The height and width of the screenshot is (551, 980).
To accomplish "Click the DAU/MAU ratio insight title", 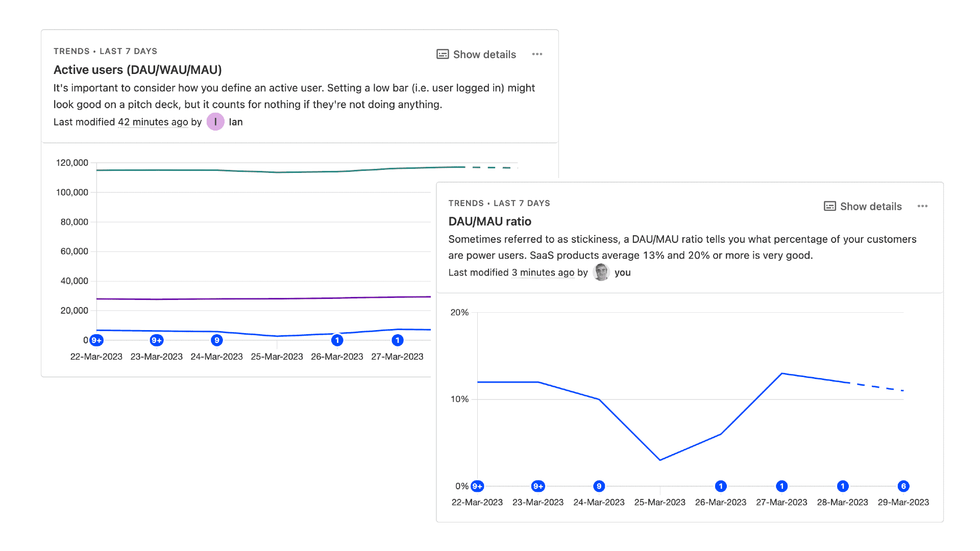I will click(489, 221).
